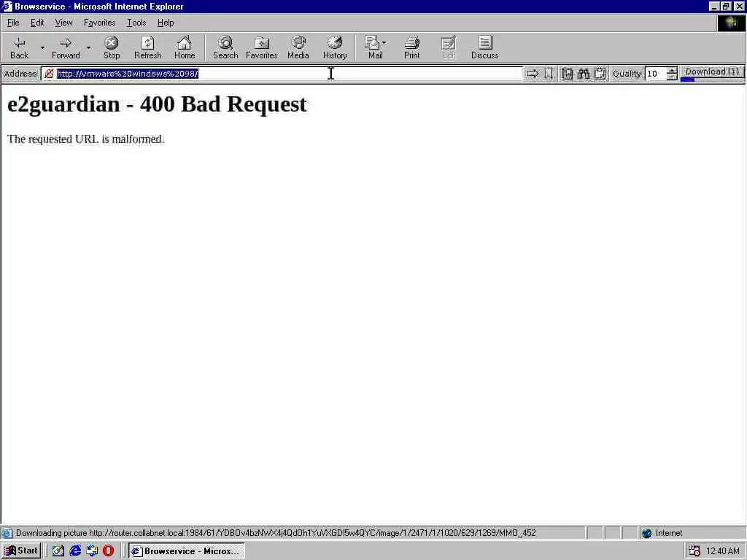
Task: Click the status bar page icon
Action: (7, 533)
